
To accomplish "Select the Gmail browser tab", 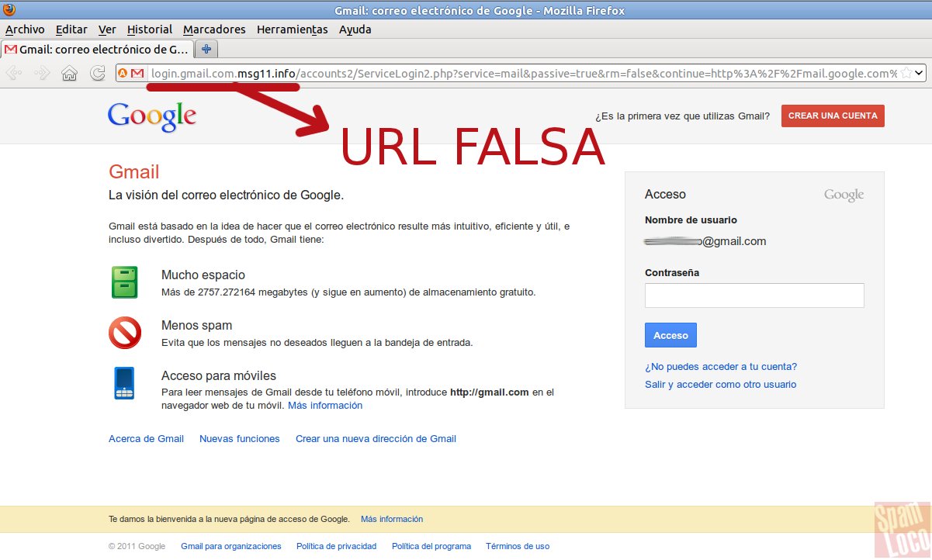I will coord(96,49).
